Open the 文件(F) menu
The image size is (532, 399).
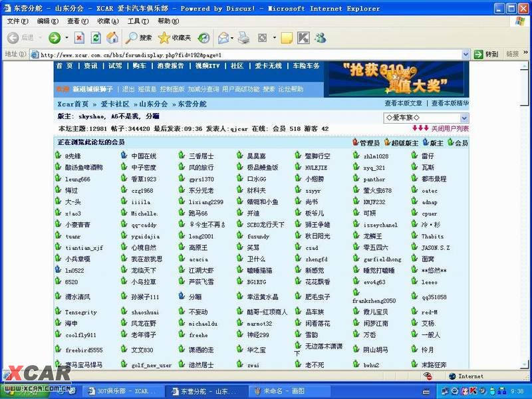click(x=18, y=21)
